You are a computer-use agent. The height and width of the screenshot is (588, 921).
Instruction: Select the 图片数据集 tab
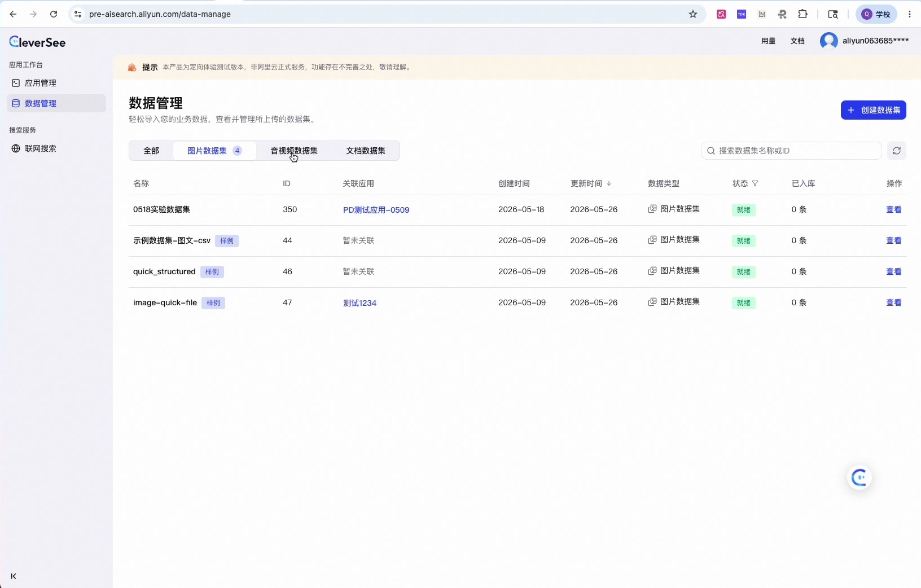click(x=214, y=151)
